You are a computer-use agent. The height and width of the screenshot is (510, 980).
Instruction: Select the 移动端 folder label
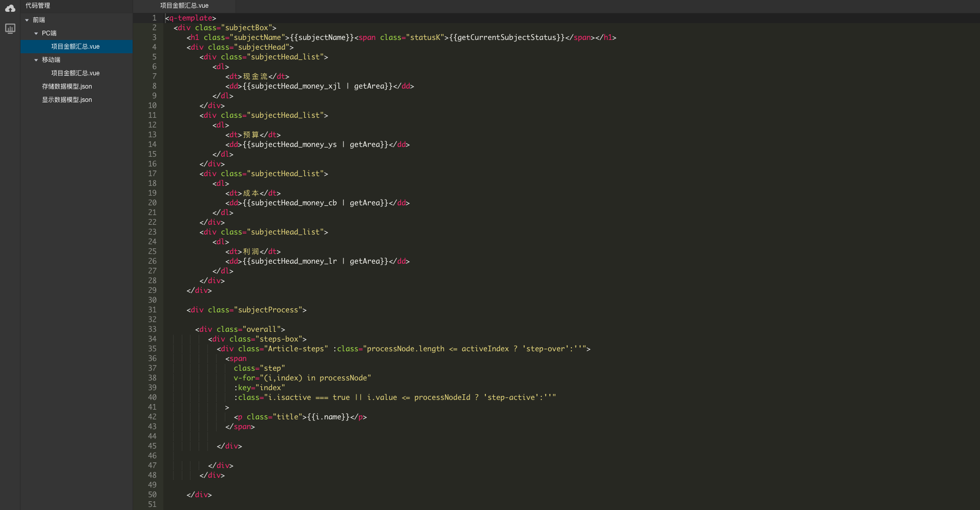51,60
